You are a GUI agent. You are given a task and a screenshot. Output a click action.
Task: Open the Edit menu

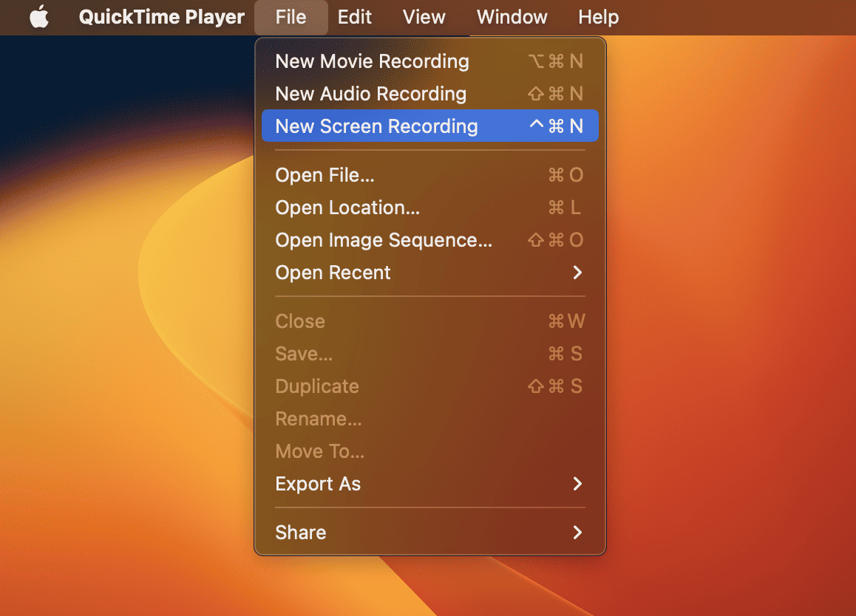point(354,17)
